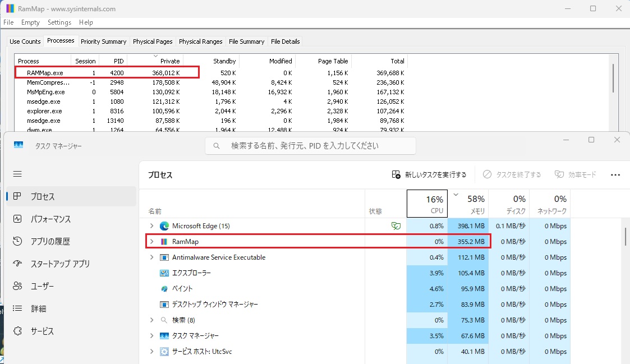630x364 pixels.
Task: Sort by ネットワーク column header
Action: (550, 204)
